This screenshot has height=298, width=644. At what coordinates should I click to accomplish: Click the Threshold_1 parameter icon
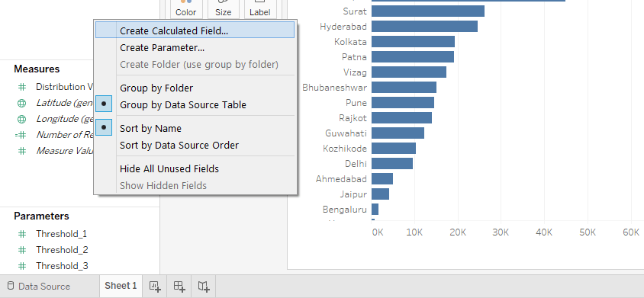[22, 234]
